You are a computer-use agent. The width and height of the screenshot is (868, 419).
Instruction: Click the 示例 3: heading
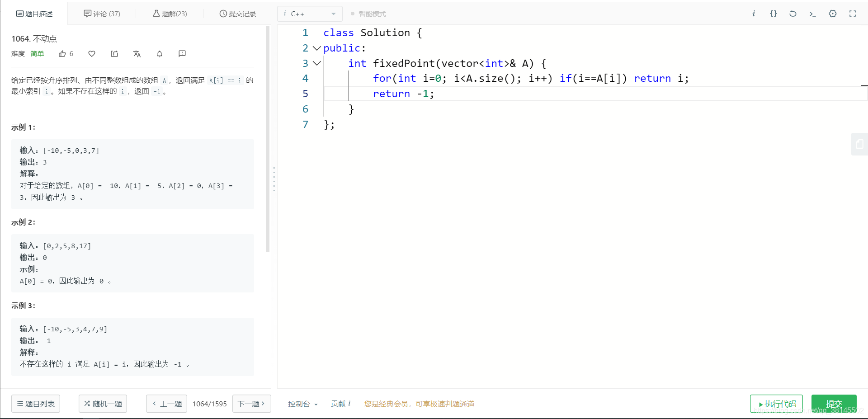click(24, 306)
